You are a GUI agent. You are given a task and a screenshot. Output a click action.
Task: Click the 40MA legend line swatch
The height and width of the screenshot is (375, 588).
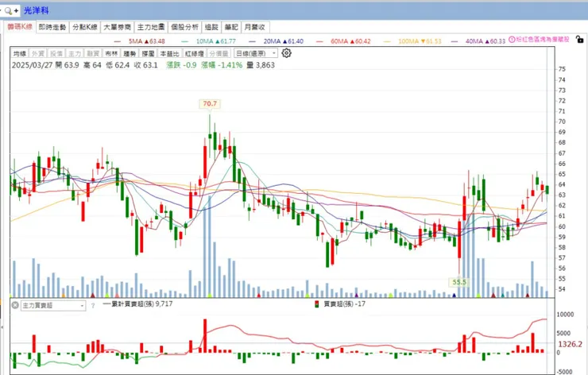click(x=455, y=41)
